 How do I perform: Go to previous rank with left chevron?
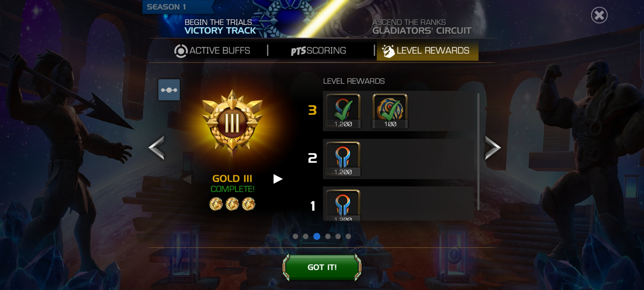tap(156, 147)
